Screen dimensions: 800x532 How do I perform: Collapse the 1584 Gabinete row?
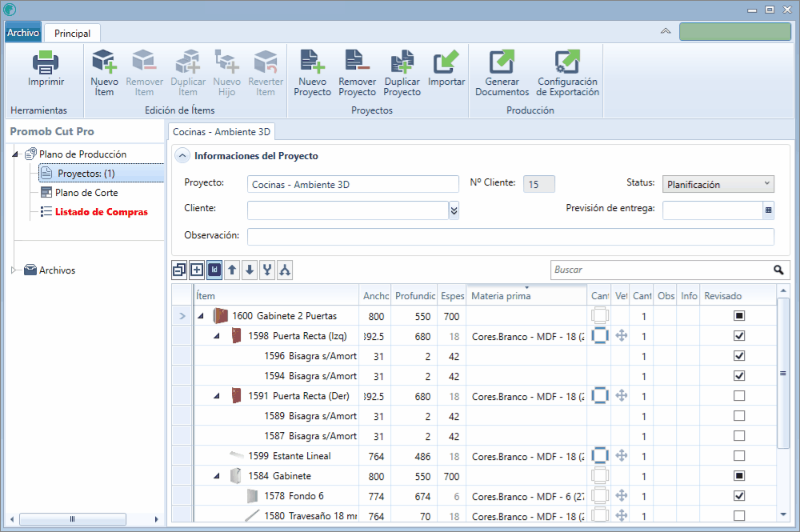pos(217,477)
